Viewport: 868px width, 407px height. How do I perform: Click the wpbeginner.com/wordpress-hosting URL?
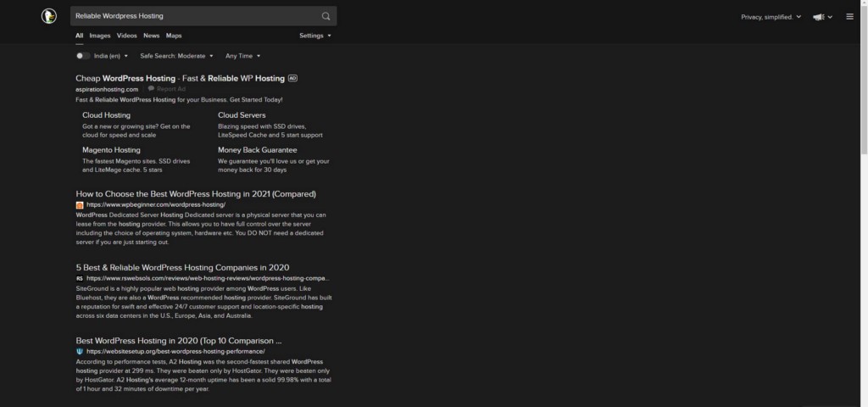(x=156, y=205)
